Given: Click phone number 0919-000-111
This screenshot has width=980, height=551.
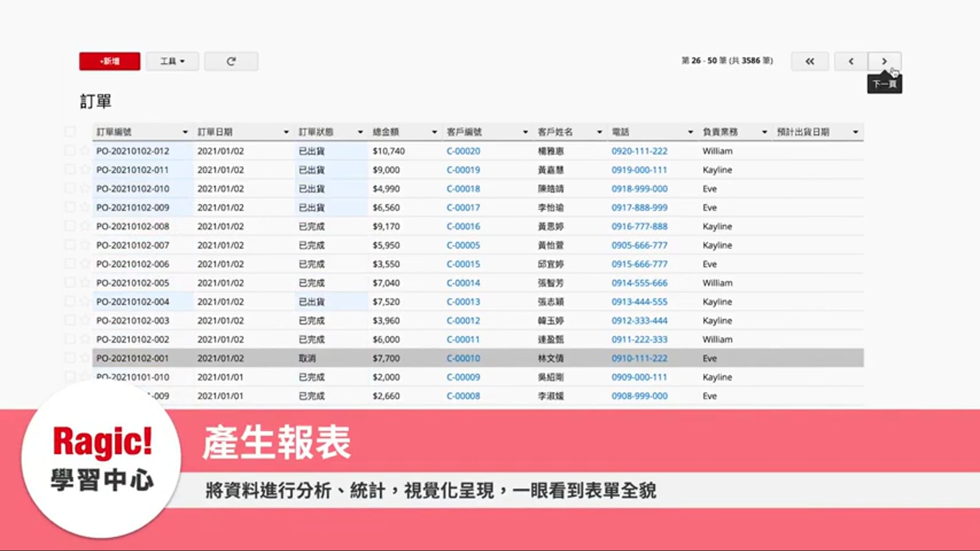Looking at the screenshot, I should coord(639,170).
